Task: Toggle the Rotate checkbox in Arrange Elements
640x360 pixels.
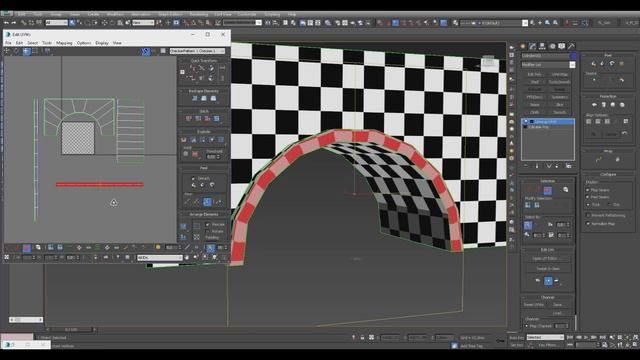Action: coord(207,231)
